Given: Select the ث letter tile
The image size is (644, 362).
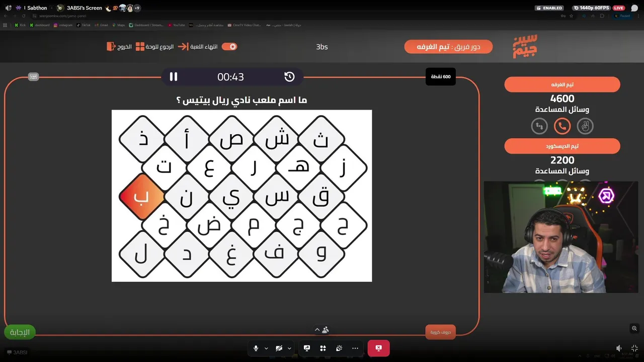Looking at the screenshot, I should pyautogui.click(x=321, y=139).
